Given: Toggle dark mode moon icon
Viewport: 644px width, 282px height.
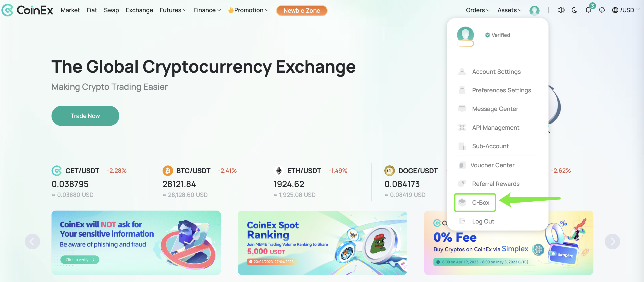Looking at the screenshot, I should (575, 10).
